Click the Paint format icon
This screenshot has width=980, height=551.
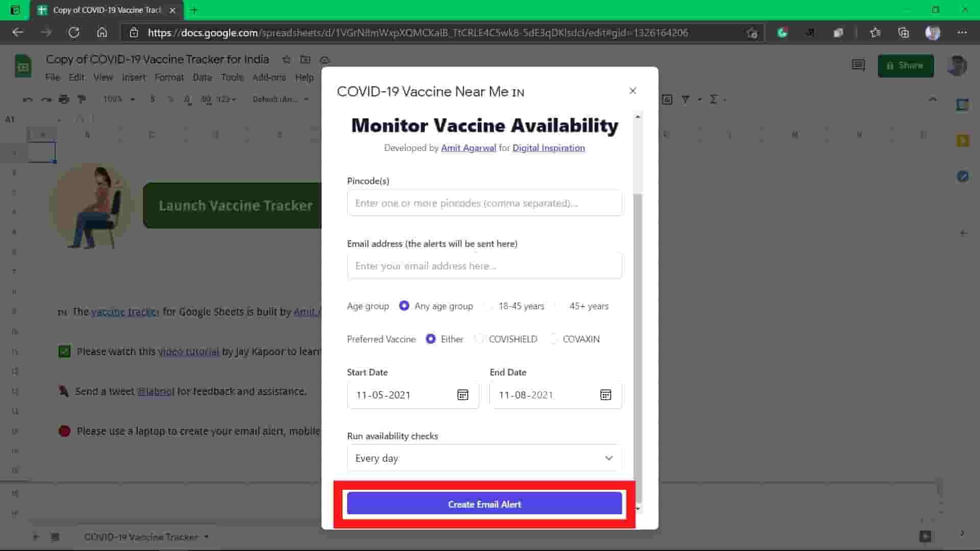[x=82, y=99]
